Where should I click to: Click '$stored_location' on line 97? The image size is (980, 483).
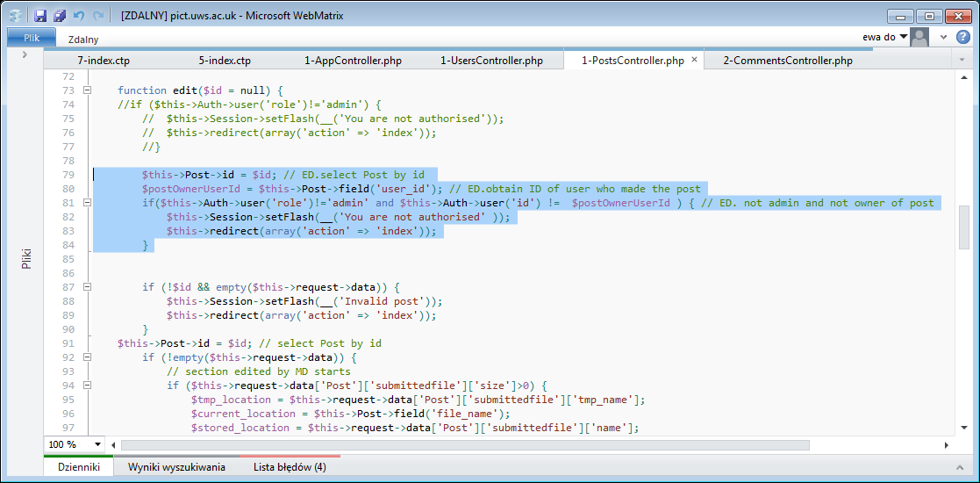(240, 428)
